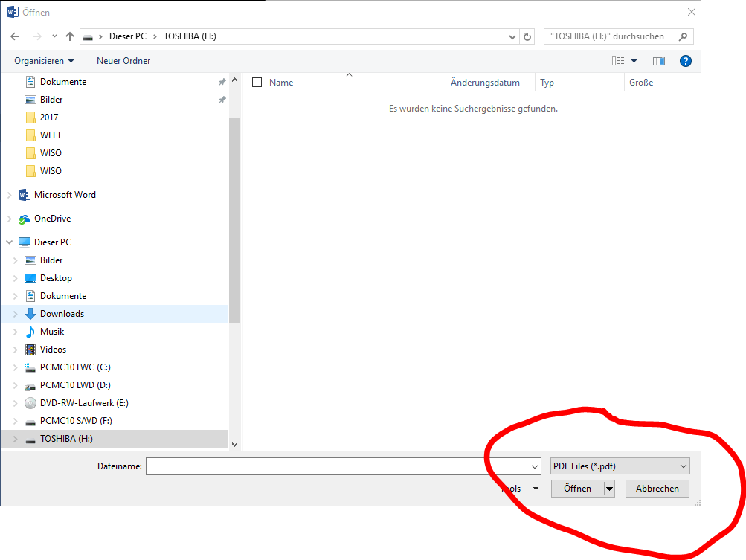
Task: Open the Organisieren menu
Action: point(44,61)
